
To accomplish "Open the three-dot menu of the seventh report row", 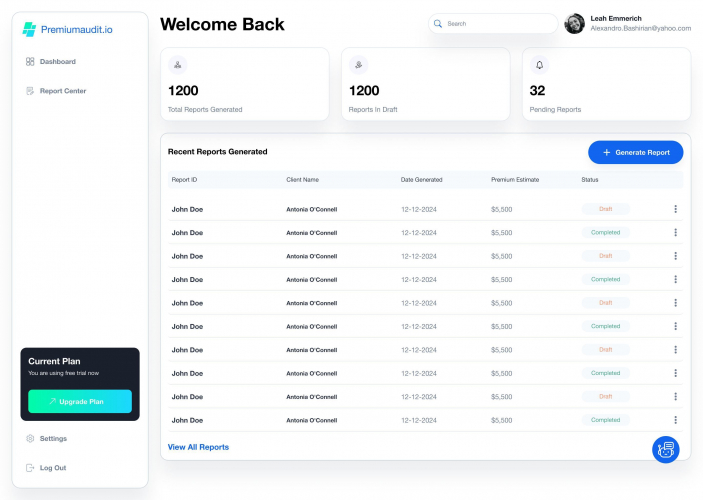I will click(x=676, y=349).
